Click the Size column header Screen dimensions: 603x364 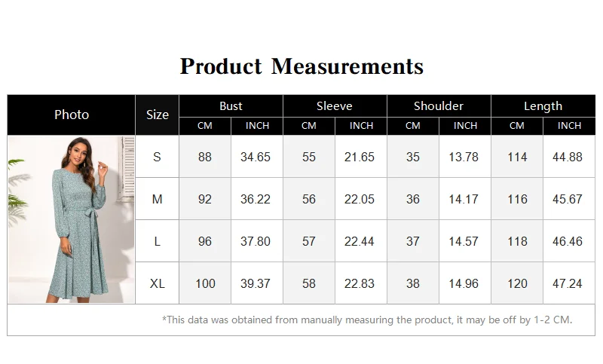coord(158,115)
